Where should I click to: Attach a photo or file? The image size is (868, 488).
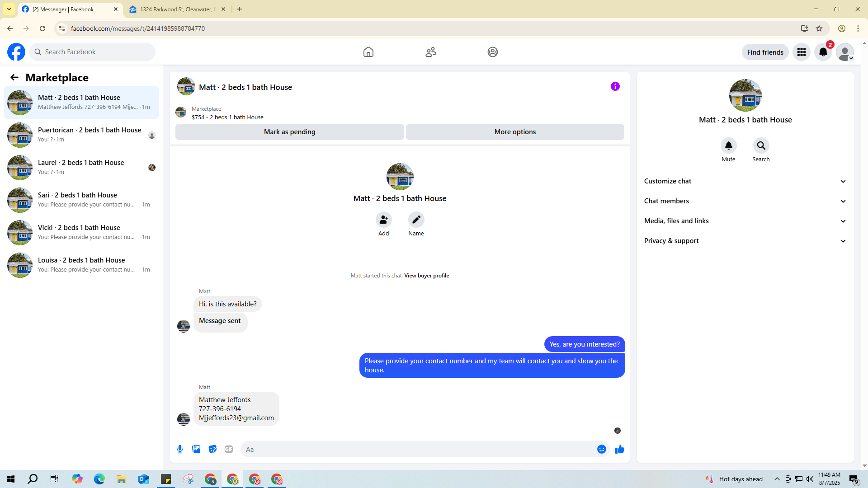[x=196, y=449]
